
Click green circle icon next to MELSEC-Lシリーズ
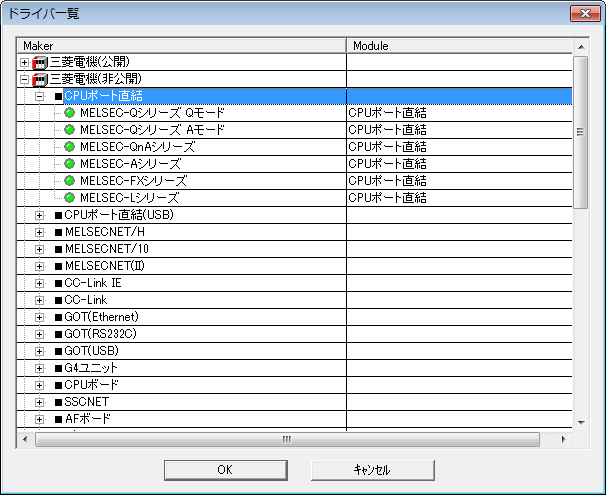pyautogui.click(x=70, y=198)
